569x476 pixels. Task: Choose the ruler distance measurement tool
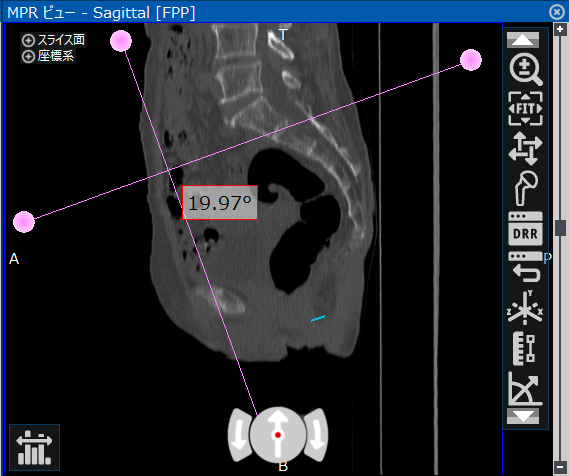click(524, 348)
